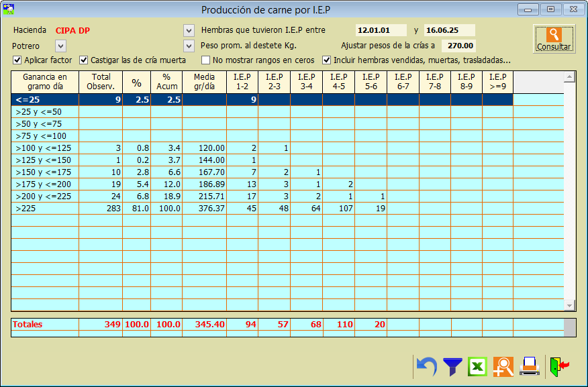The image size is (588, 387).
Task: Exit using the green door icon
Action: click(x=558, y=366)
